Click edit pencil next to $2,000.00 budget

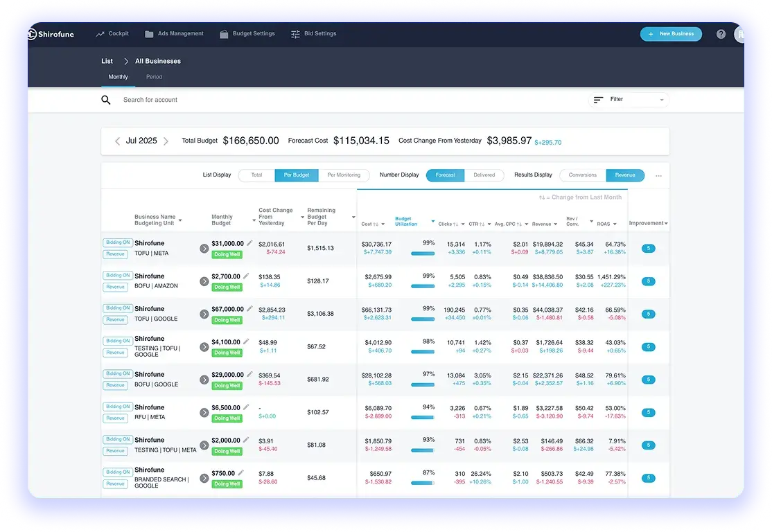[x=246, y=439]
